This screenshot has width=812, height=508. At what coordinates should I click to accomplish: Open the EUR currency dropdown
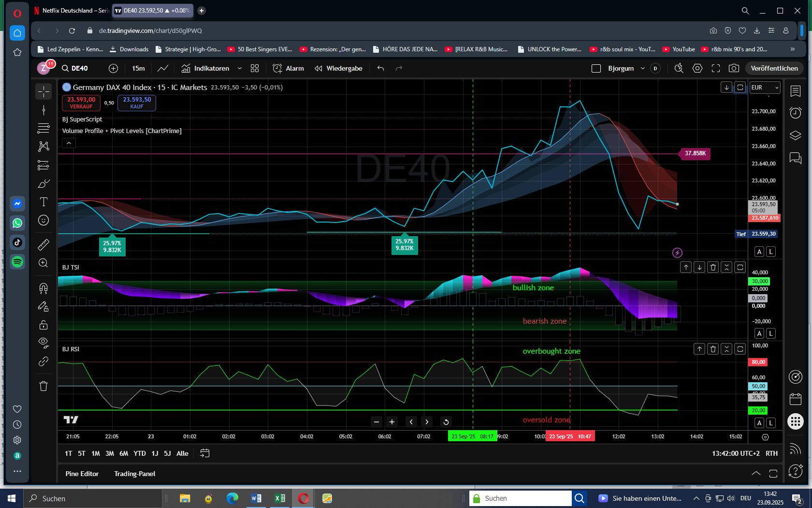click(764, 88)
